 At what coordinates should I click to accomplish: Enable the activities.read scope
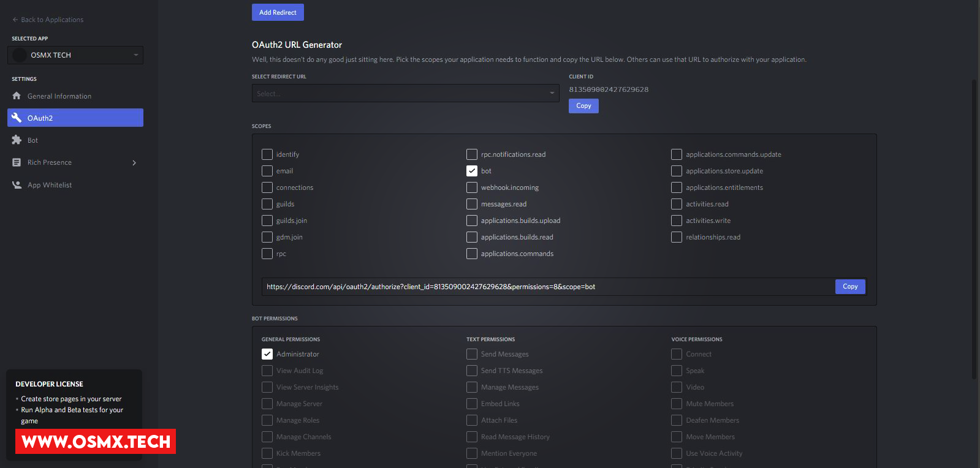click(677, 204)
